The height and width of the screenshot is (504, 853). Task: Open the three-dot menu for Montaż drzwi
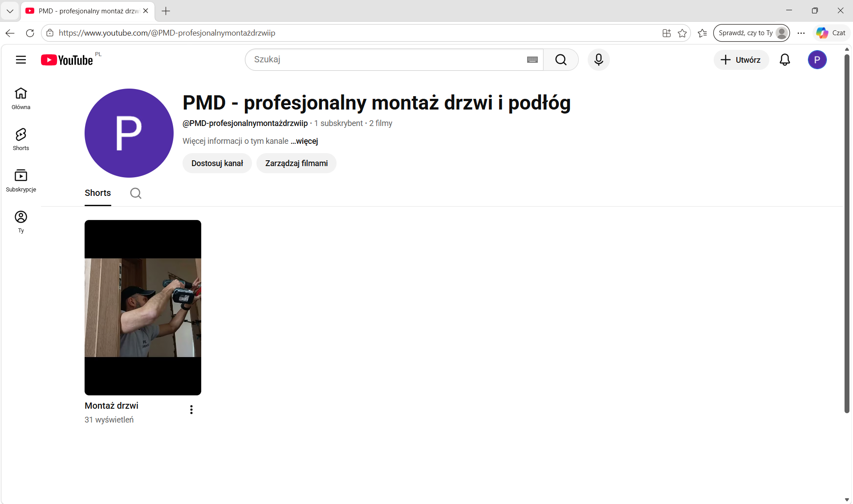click(191, 410)
